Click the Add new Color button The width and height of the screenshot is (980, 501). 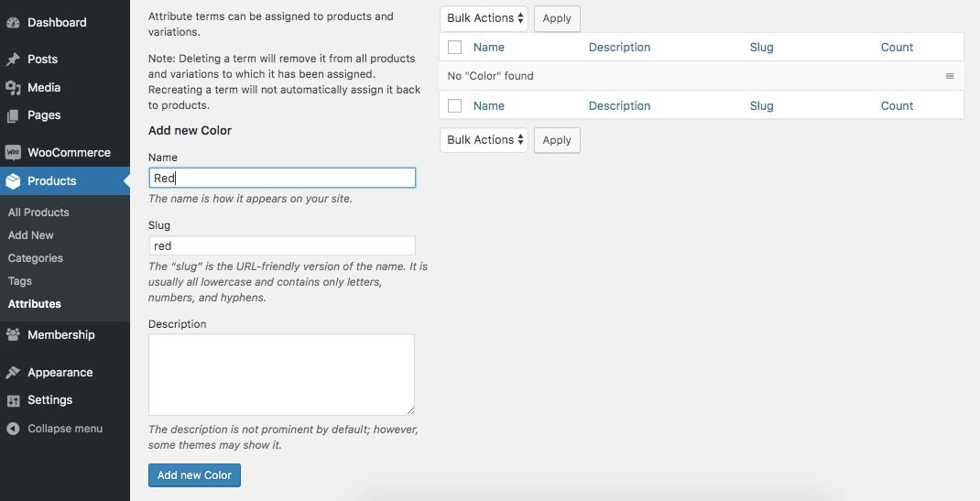coord(194,475)
